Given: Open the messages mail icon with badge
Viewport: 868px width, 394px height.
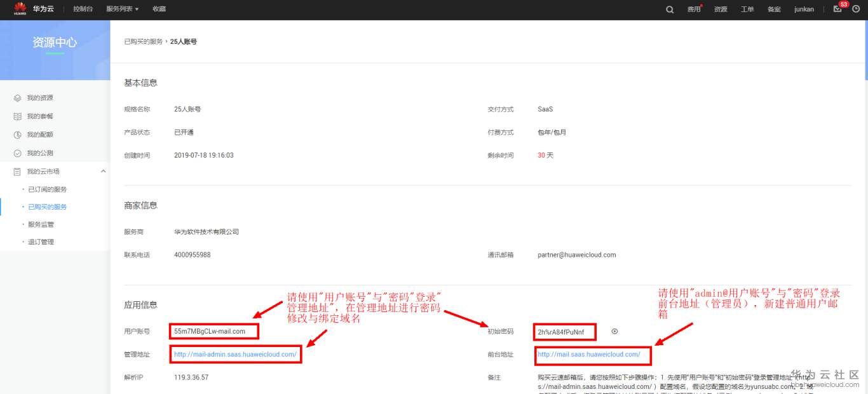Looking at the screenshot, I should pyautogui.click(x=837, y=9).
